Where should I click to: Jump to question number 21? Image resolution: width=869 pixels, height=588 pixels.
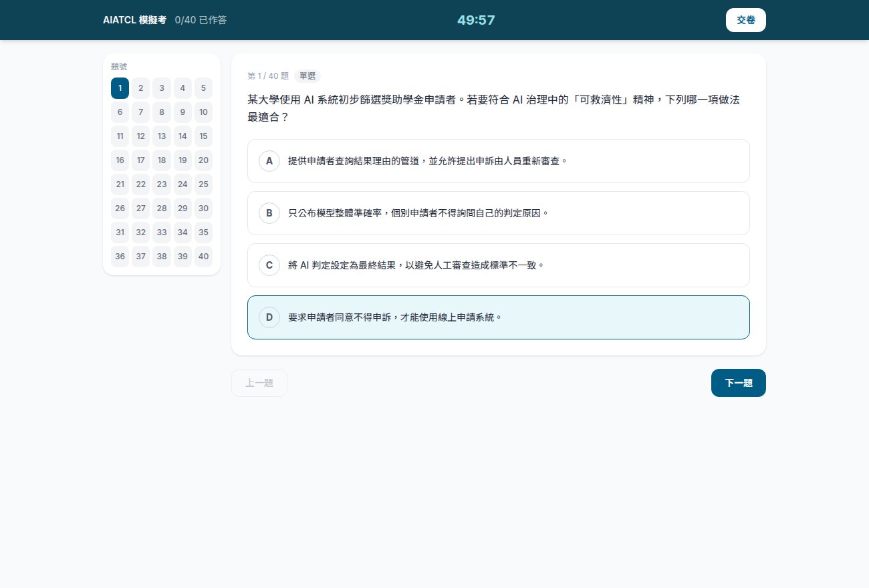point(120,184)
